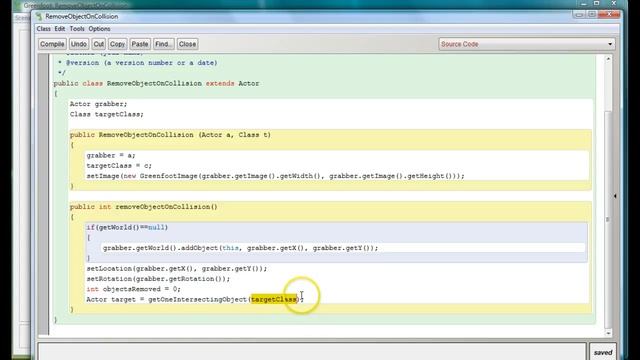Click the setLocation(grabber.getX() line
The width and height of the screenshot is (640, 360).
(x=176, y=268)
